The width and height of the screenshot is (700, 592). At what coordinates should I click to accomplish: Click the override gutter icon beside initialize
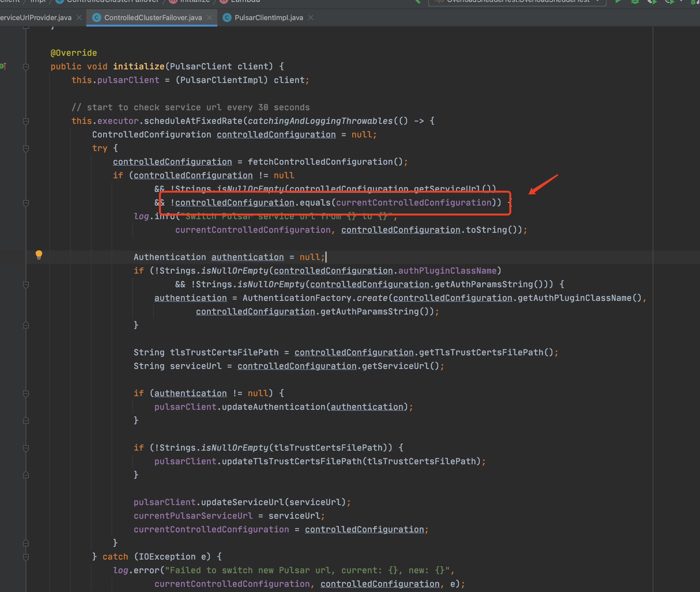click(3, 66)
